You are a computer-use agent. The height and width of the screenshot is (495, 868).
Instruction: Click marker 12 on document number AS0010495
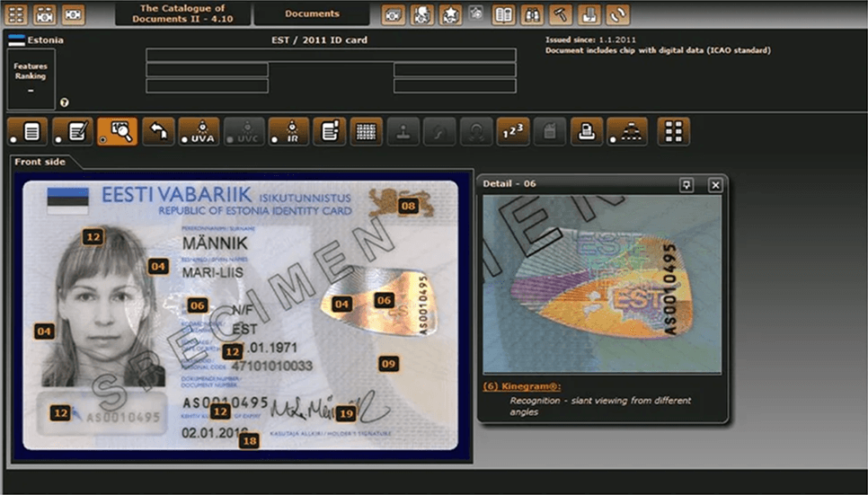tap(220, 411)
